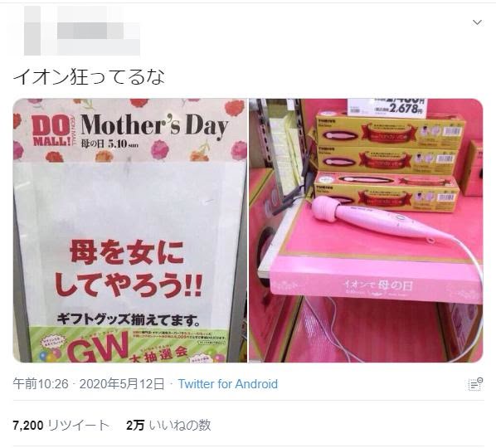Click the top gold product box
The width and height of the screenshot is (496, 448).
click(x=391, y=132)
